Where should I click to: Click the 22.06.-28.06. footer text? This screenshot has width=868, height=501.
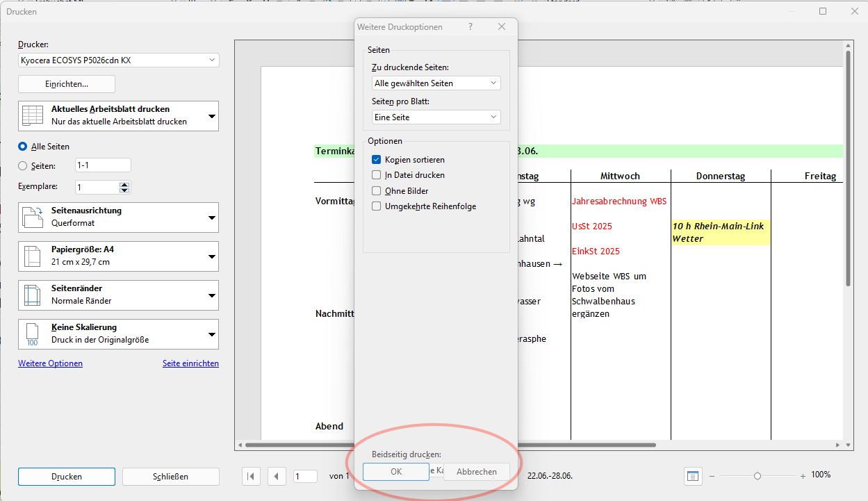tap(550, 476)
